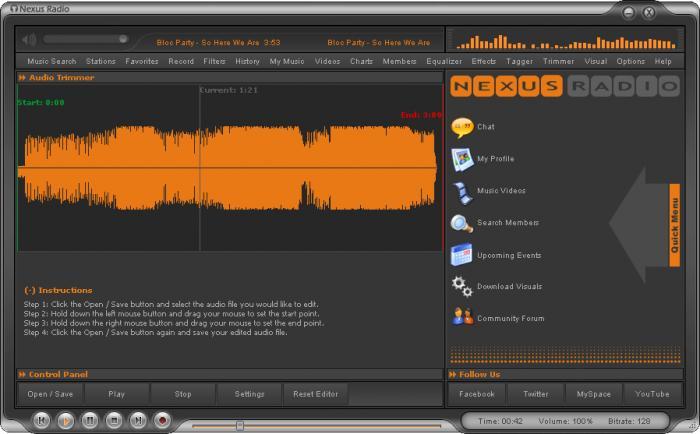Screen dimensions: 700x434
Task: Click the Upcoming Events label
Action: [x=509, y=255]
